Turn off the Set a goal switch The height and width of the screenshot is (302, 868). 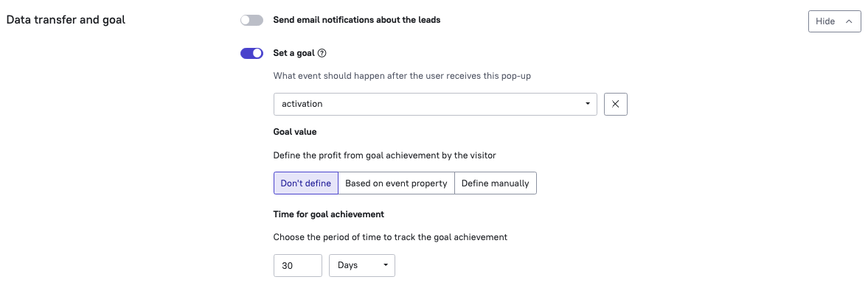click(251, 54)
